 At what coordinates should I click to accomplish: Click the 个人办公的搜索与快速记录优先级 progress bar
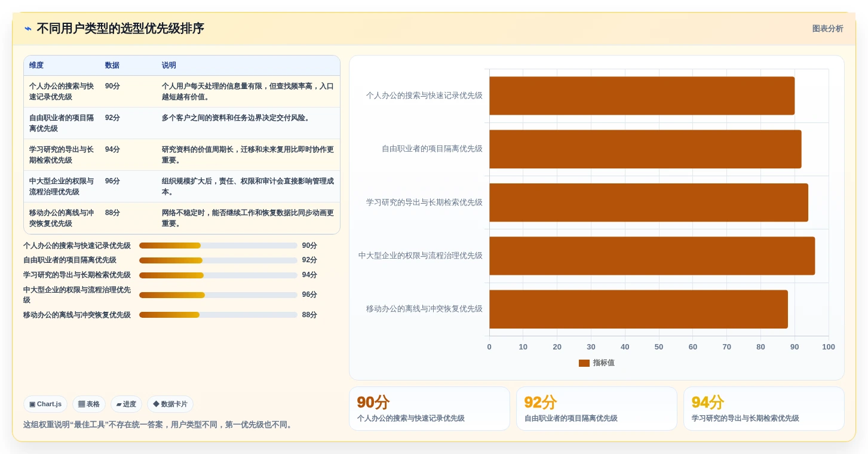(218, 246)
